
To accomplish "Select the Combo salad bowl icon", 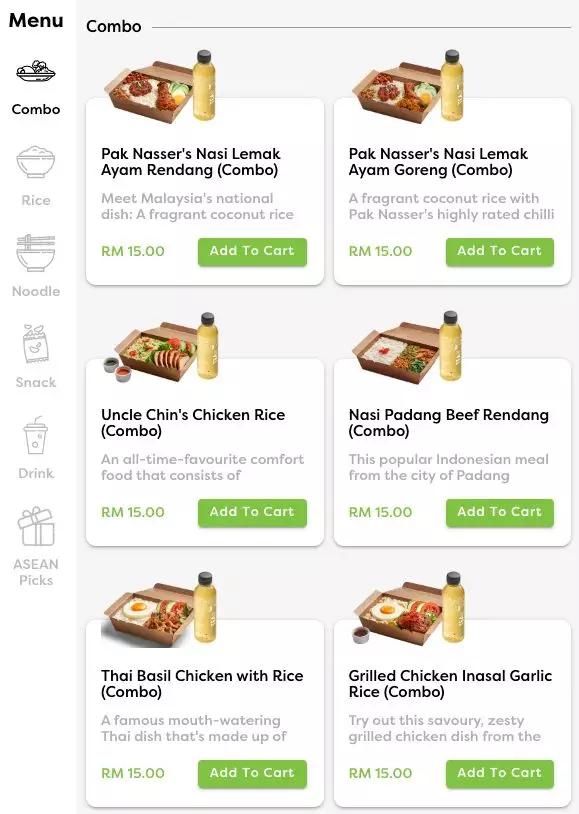I will tap(36, 72).
